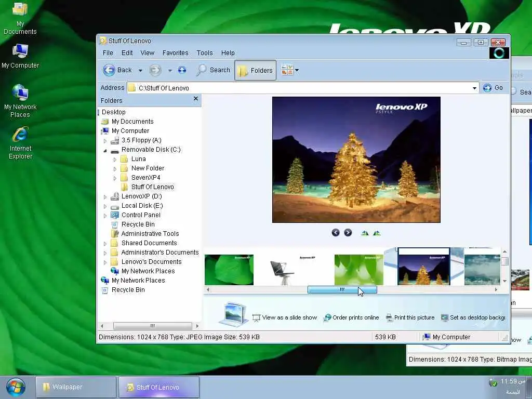Click Print this picture link

click(x=410, y=317)
